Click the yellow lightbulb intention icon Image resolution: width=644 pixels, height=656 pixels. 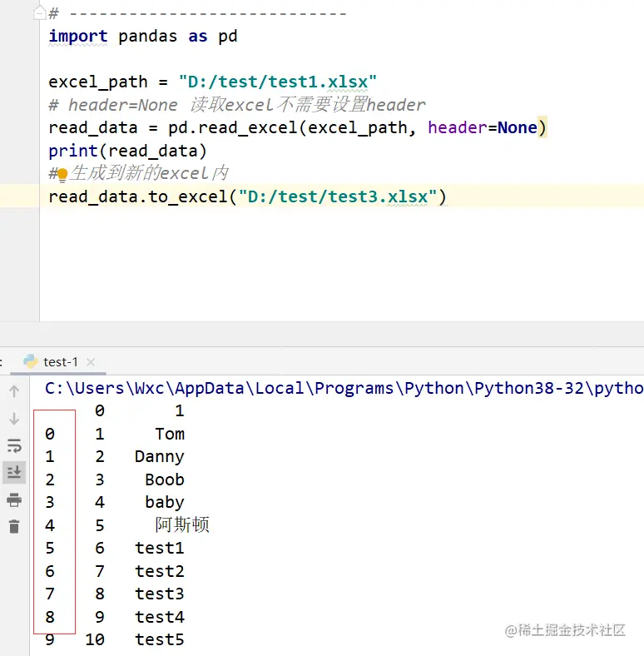coord(62,175)
